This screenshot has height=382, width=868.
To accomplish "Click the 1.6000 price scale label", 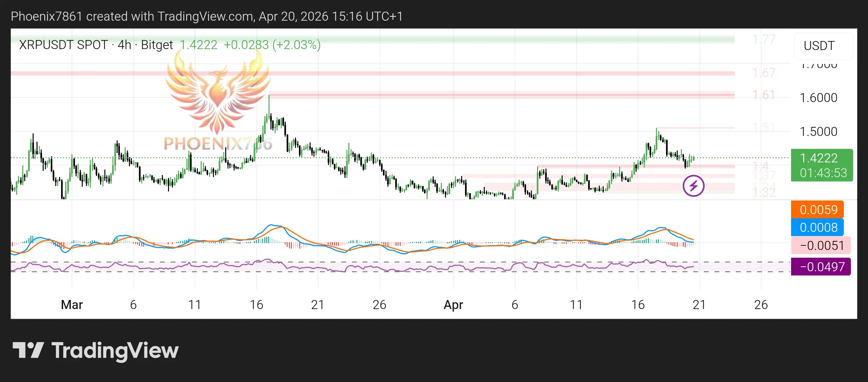I will [x=818, y=98].
